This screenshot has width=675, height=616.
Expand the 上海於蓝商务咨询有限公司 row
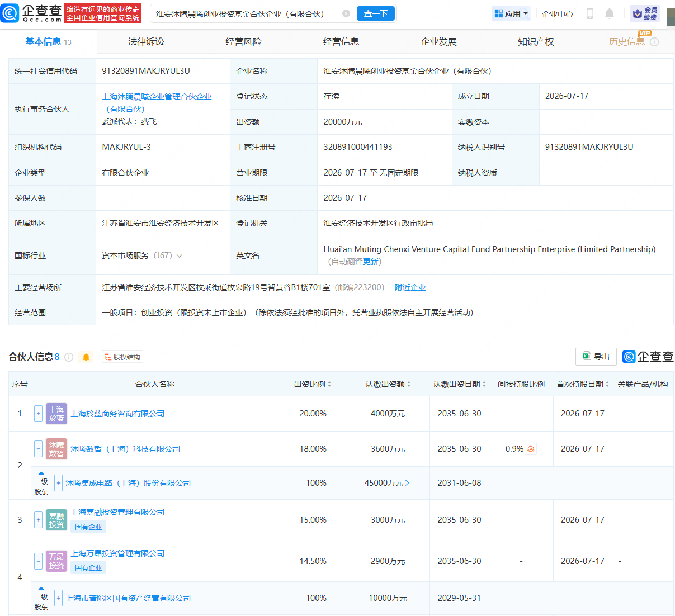tap(38, 414)
